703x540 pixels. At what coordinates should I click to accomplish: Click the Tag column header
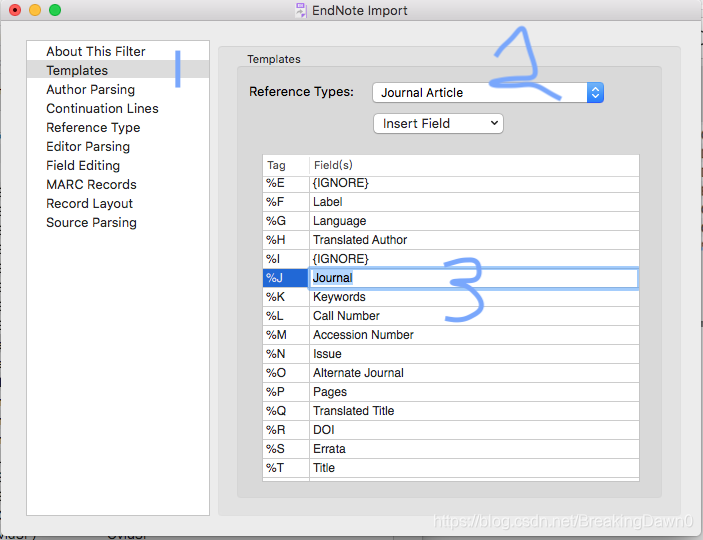(x=286, y=165)
